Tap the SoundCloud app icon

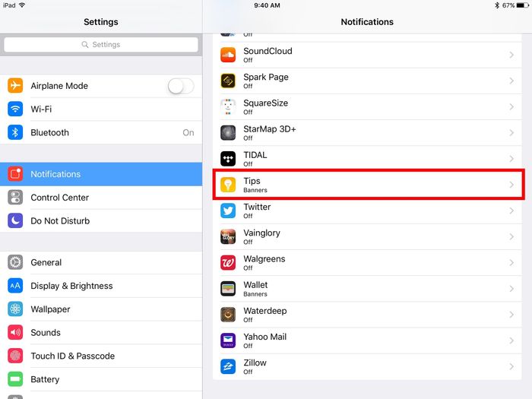pyautogui.click(x=228, y=55)
